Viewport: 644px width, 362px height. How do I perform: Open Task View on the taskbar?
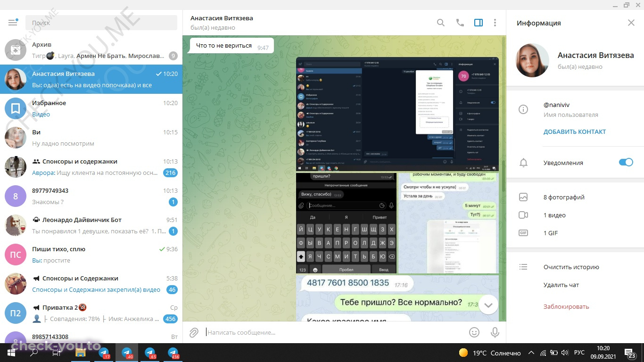57,353
